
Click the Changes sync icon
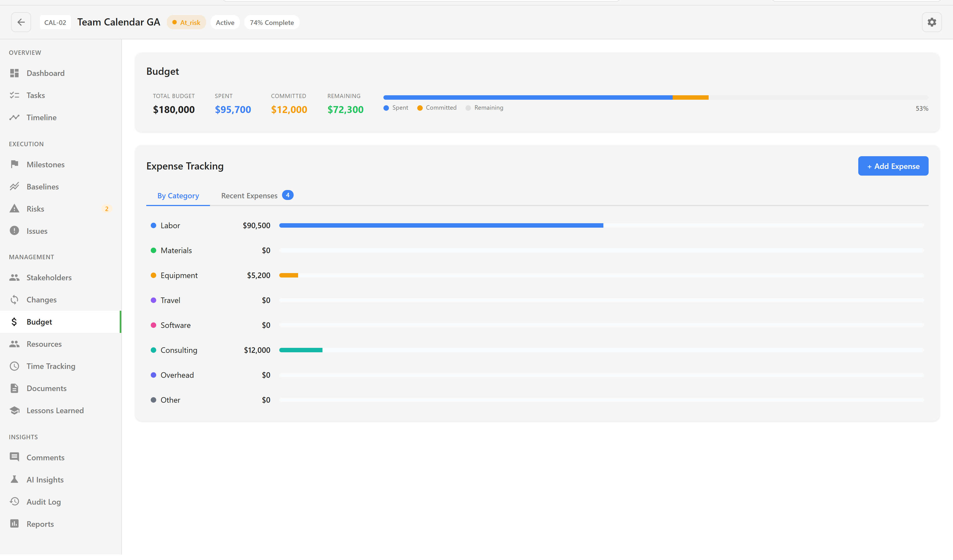(x=14, y=300)
